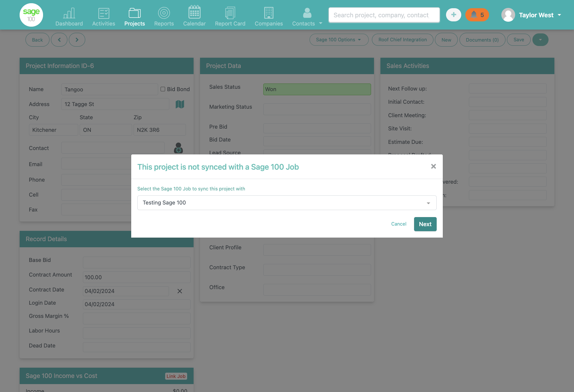This screenshot has height=392, width=574.
Task: Open the Won Sales Status field
Action: [x=317, y=89]
